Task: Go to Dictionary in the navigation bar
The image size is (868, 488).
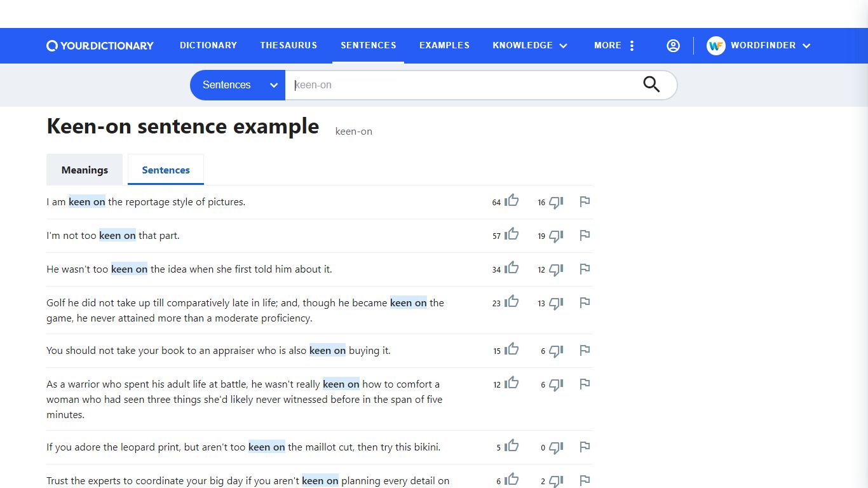Action: click(208, 46)
